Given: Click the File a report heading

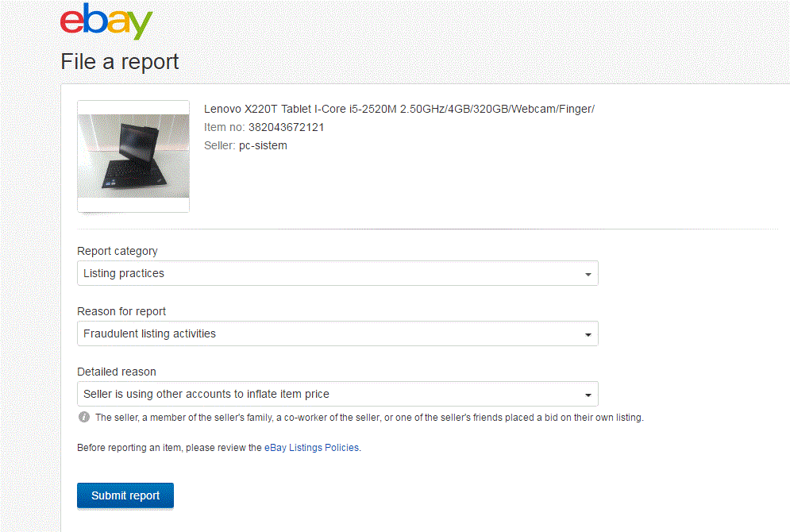Looking at the screenshot, I should [x=120, y=62].
